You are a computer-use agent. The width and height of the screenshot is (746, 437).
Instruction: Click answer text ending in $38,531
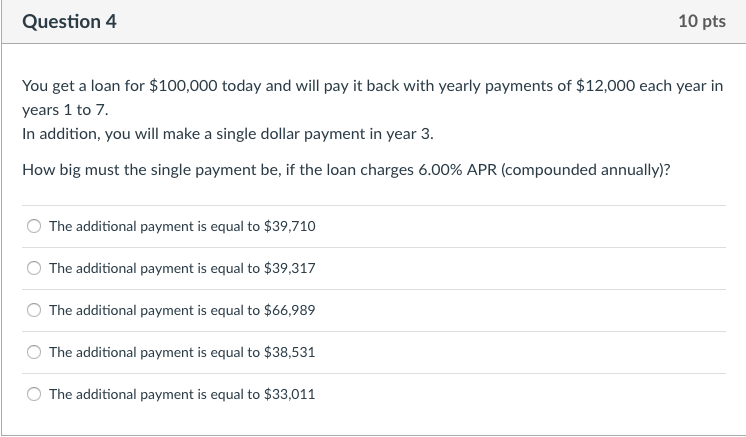pos(182,352)
